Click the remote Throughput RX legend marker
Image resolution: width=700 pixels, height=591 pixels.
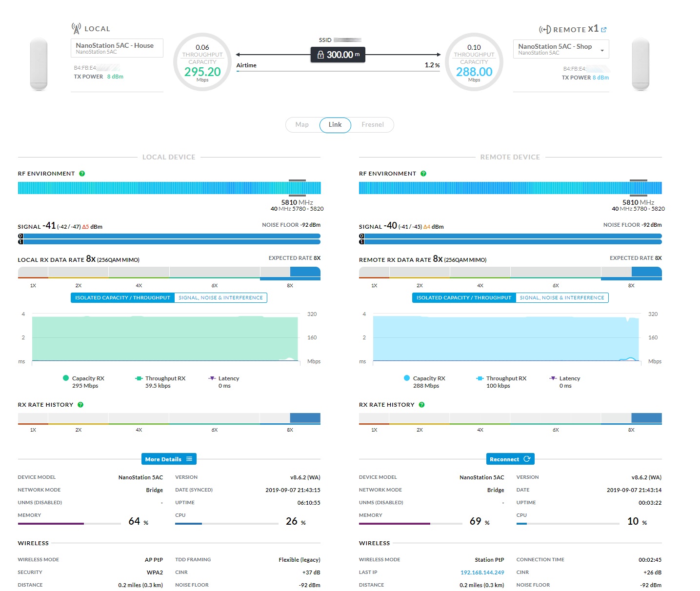480,378
